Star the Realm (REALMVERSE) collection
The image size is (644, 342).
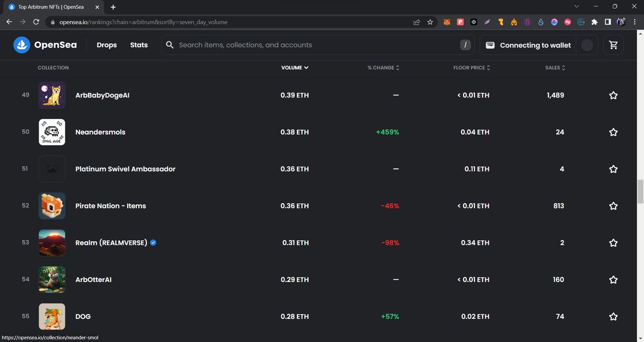[x=613, y=243]
